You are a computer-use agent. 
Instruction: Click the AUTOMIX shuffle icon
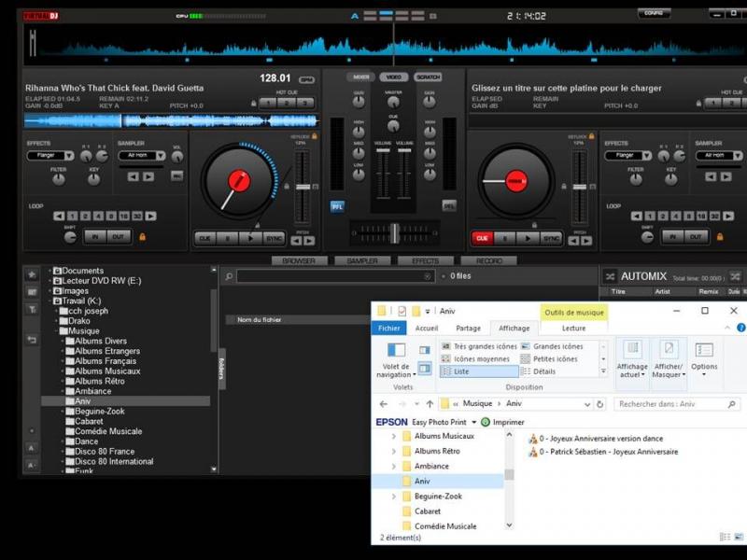(610, 276)
